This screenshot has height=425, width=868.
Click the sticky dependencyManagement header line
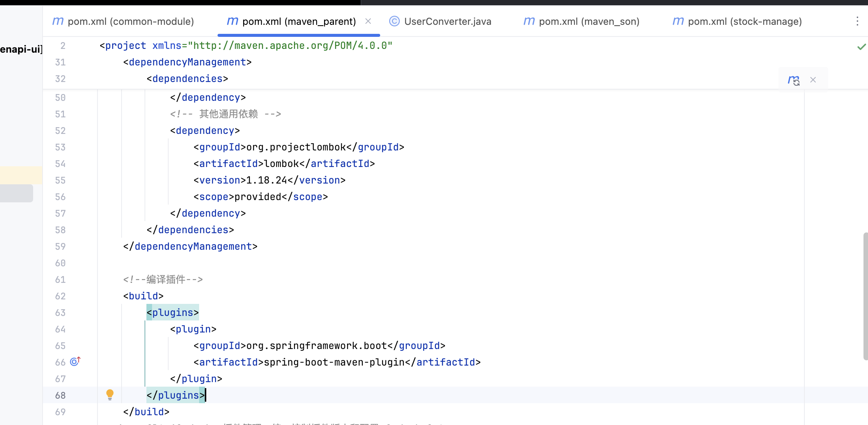(x=187, y=62)
